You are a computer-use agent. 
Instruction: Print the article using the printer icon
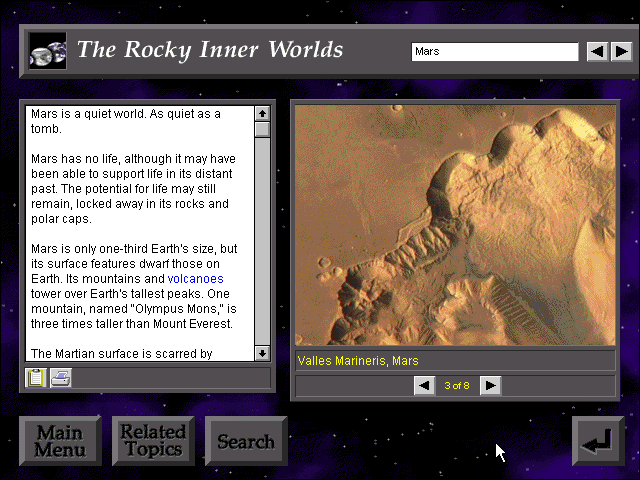61,378
